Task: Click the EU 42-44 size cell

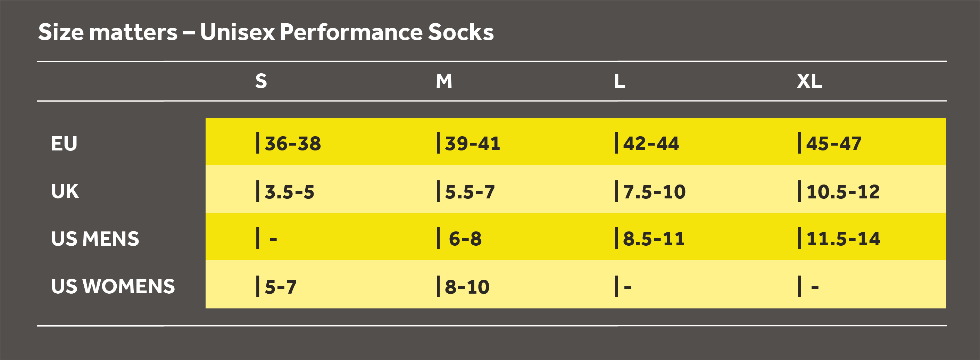Action: [x=650, y=144]
